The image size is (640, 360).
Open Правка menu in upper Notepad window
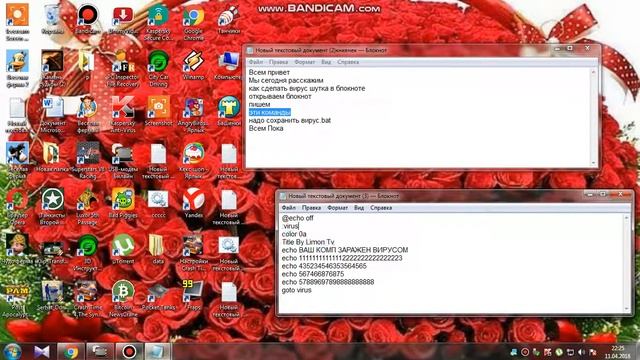[x=278, y=62]
